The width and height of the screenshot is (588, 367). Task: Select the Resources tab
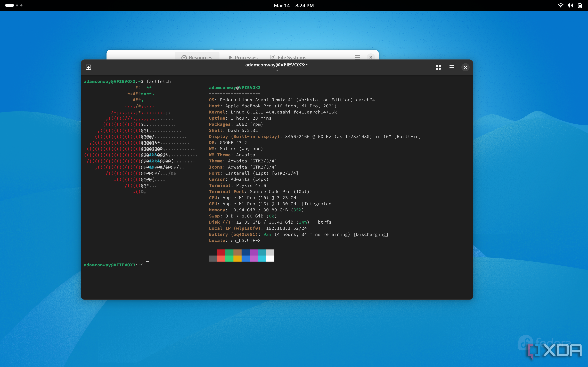(x=200, y=57)
